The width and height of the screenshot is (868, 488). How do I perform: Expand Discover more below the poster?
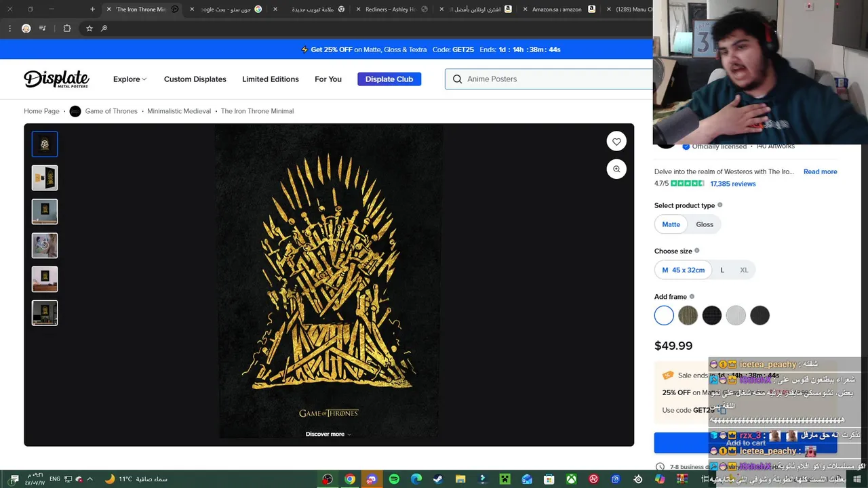click(328, 434)
